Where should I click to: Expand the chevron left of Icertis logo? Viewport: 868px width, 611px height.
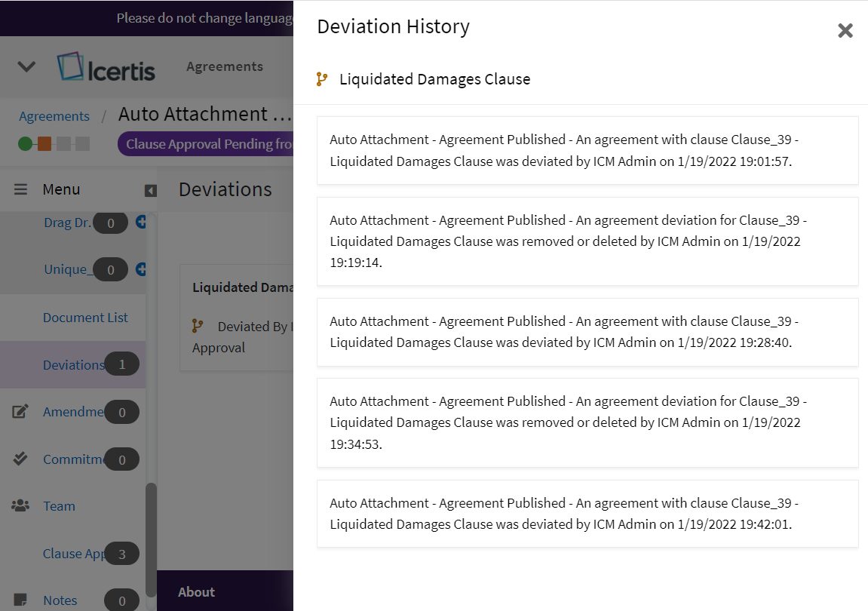[26, 67]
